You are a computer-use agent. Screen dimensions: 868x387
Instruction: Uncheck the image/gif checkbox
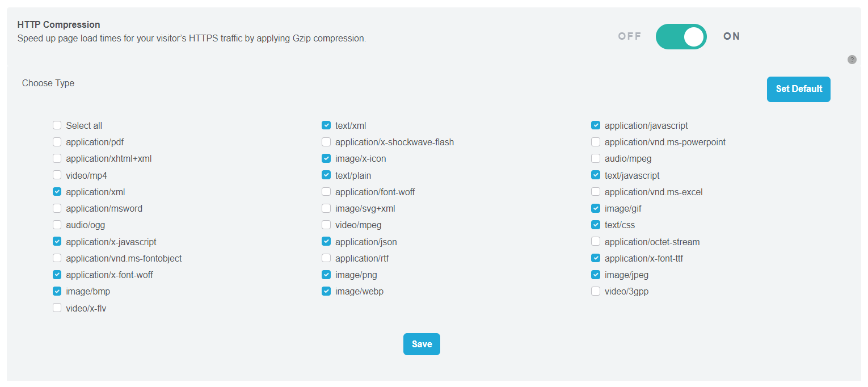click(596, 208)
